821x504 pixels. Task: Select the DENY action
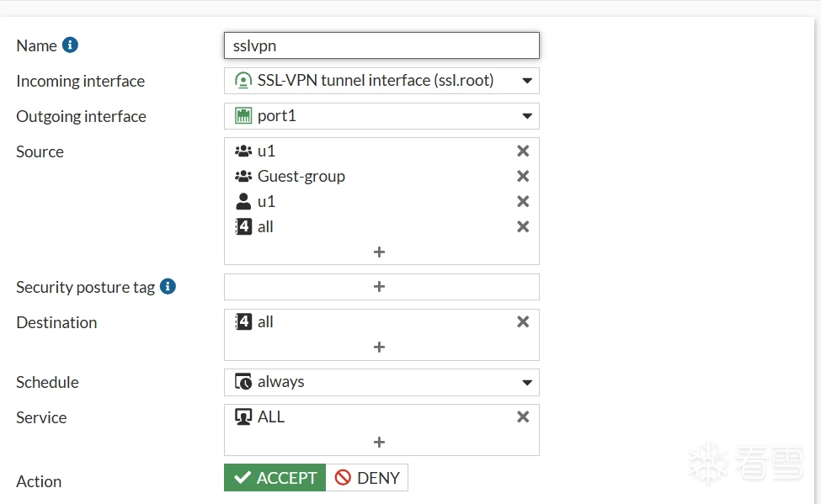(366, 477)
